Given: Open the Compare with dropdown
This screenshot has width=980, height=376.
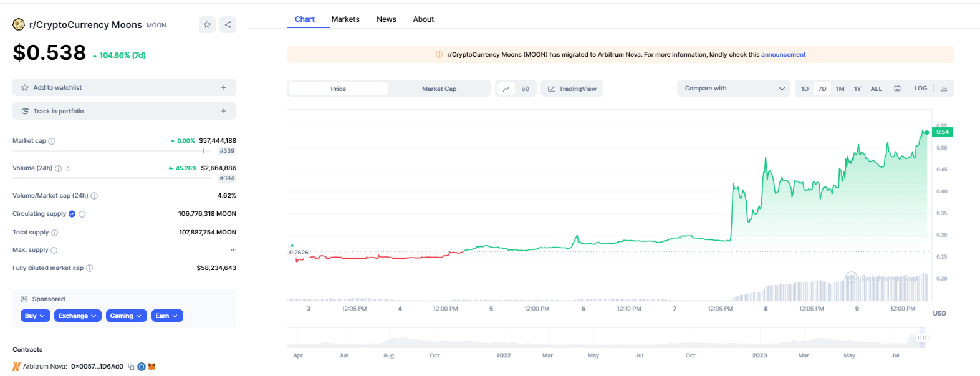Looking at the screenshot, I should click(733, 89).
